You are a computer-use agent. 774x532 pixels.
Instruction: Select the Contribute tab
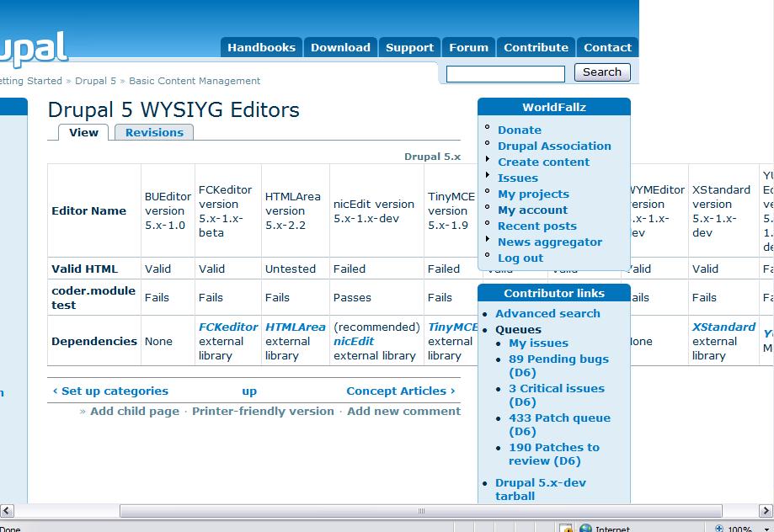536,47
